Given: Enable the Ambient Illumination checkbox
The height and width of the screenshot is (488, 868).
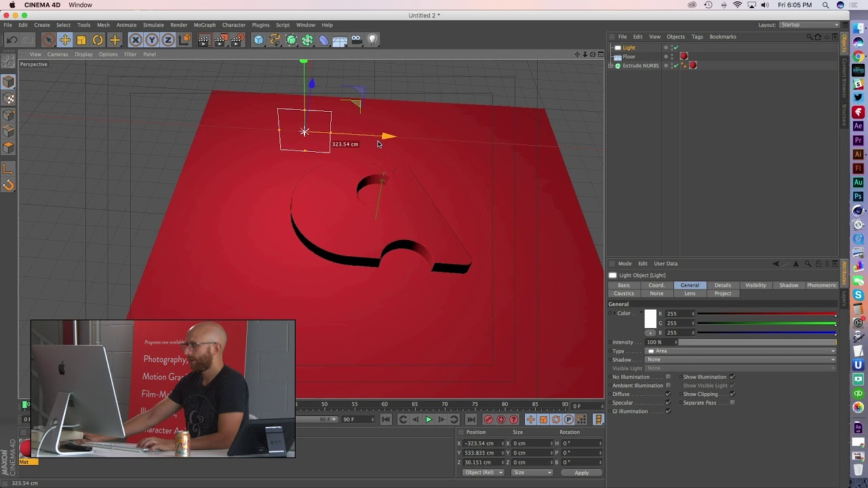Looking at the screenshot, I should tap(668, 386).
